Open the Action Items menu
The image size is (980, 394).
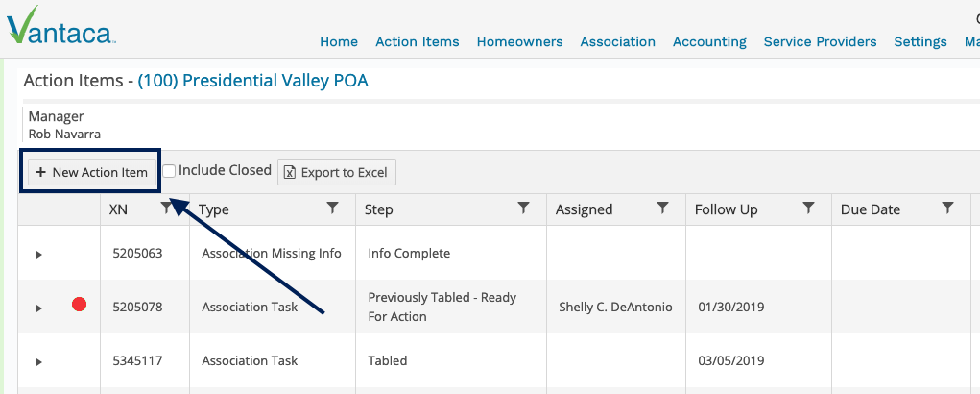(417, 42)
